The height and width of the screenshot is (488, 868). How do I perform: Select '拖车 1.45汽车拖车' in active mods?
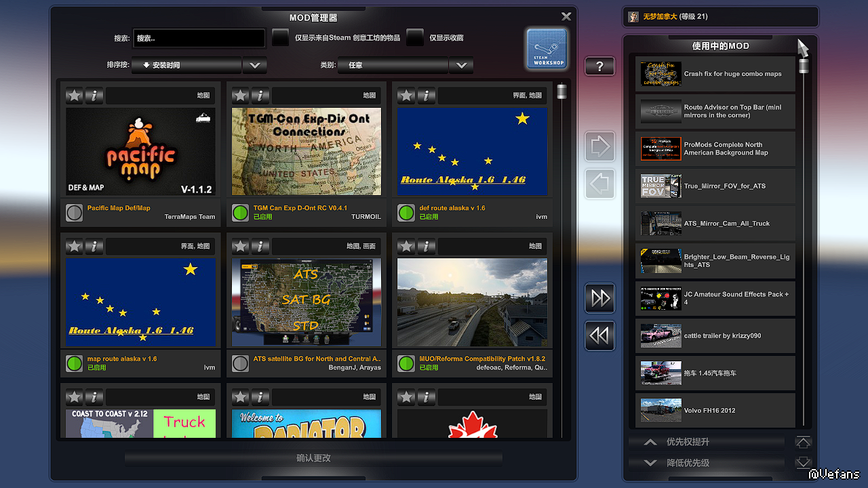[715, 373]
